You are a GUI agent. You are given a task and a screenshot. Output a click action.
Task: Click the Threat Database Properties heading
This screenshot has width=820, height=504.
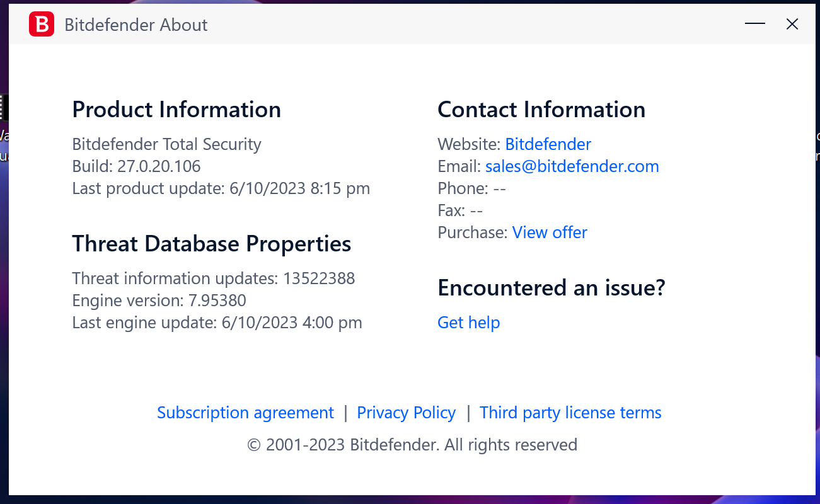tap(211, 244)
